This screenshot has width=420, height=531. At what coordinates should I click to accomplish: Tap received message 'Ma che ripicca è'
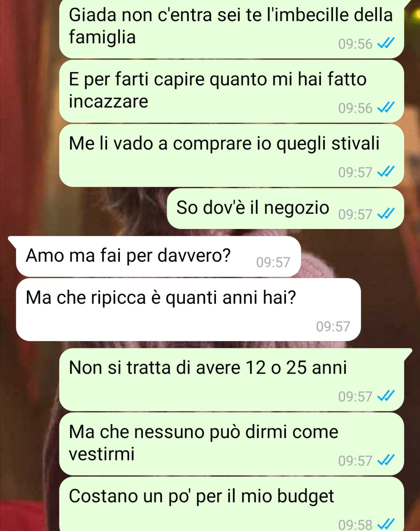point(188,309)
